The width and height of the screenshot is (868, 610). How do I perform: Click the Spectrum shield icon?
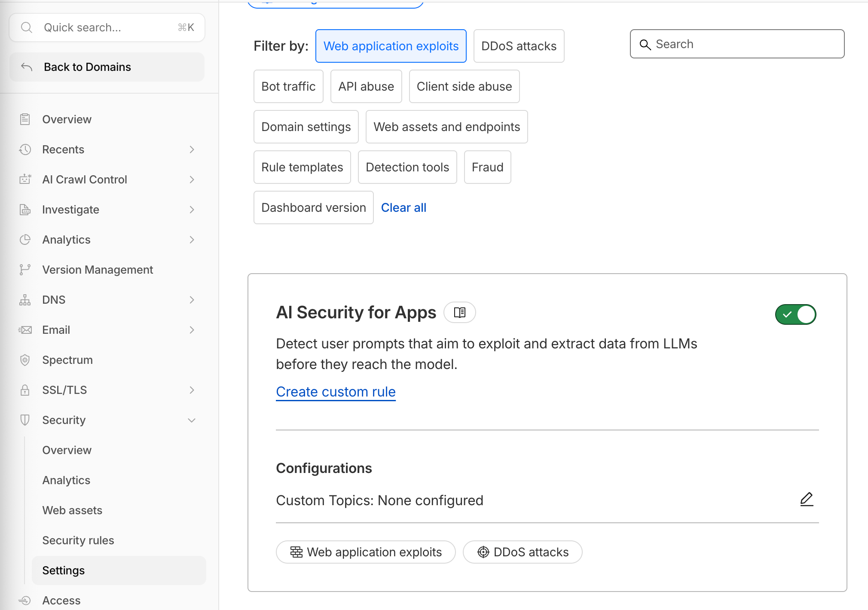pos(25,360)
